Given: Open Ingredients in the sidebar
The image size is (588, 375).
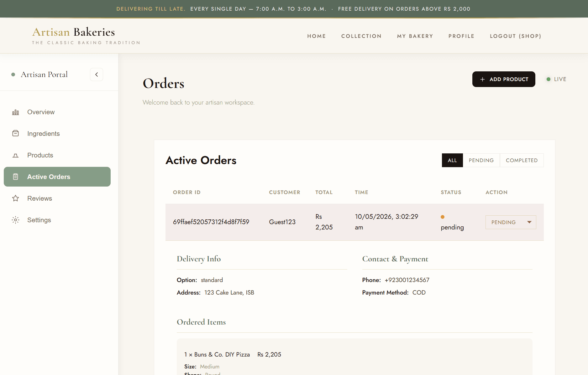Looking at the screenshot, I should click(57, 134).
